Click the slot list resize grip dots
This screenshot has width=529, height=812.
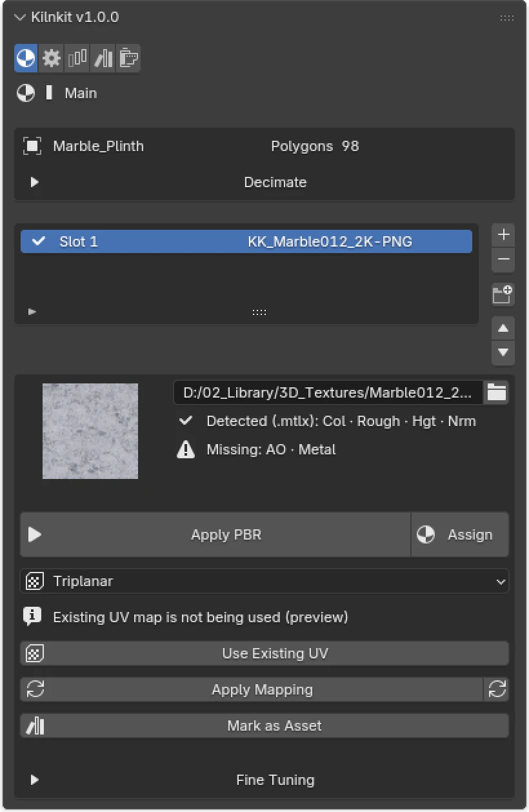[259, 312]
